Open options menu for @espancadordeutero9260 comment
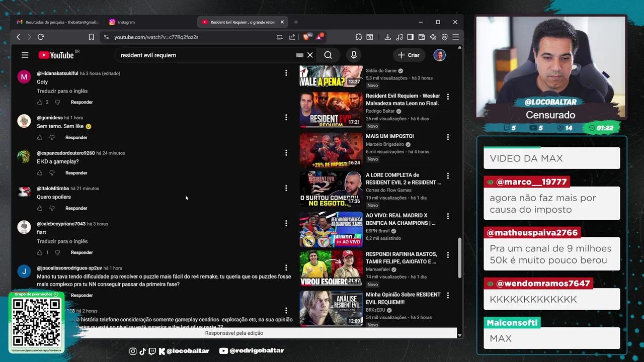 (286, 152)
